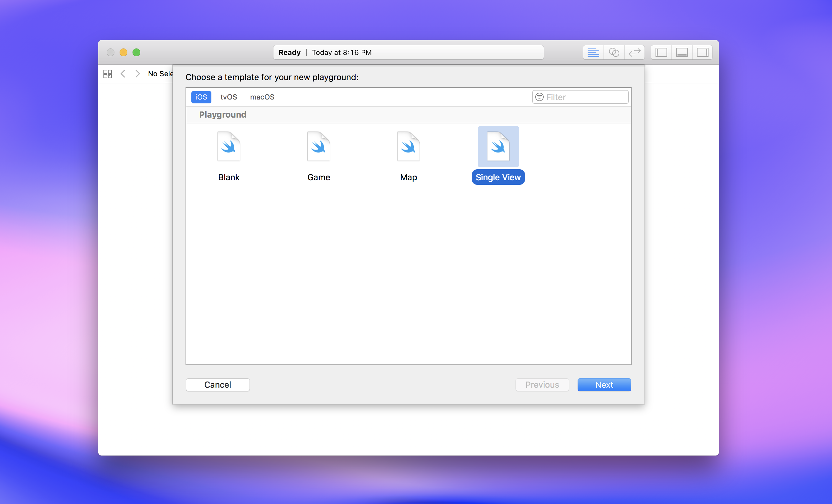Image resolution: width=832 pixels, height=504 pixels.
Task: Click the Cancel button to dismiss
Action: 217,384
